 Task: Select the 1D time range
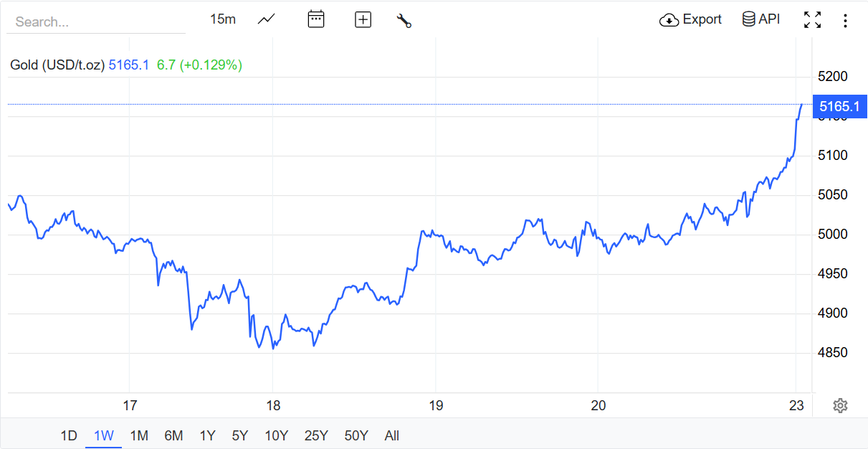[68, 435]
